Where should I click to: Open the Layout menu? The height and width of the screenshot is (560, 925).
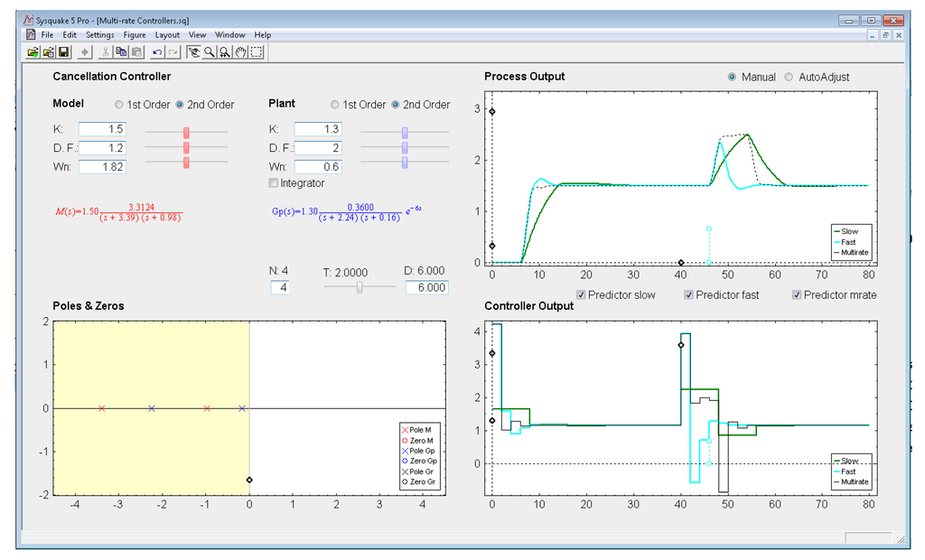(x=167, y=35)
